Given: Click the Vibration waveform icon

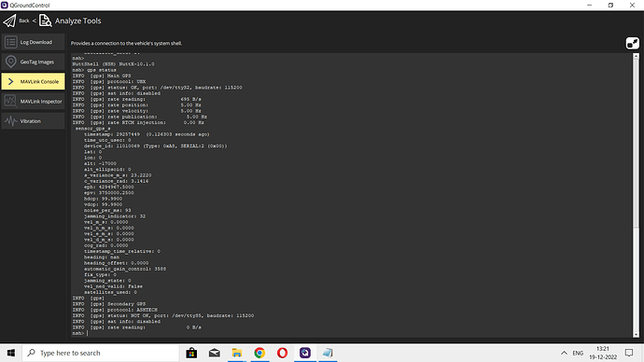Looking at the screenshot, I should (x=10, y=121).
